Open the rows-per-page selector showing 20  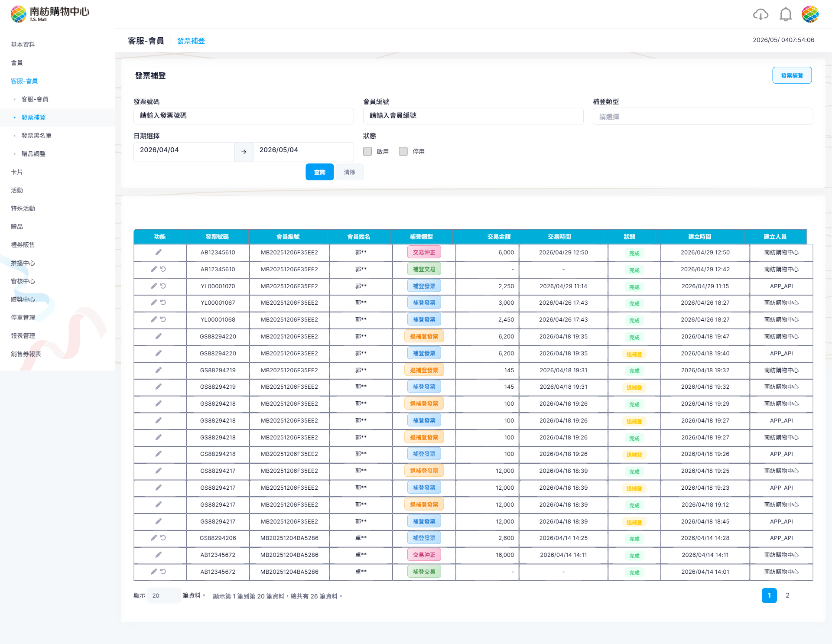164,595
